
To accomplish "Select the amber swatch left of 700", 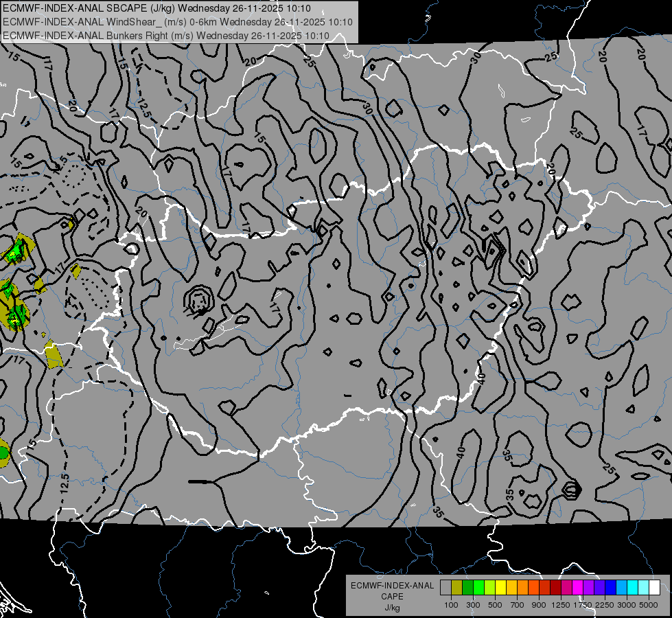I will click(511, 588).
